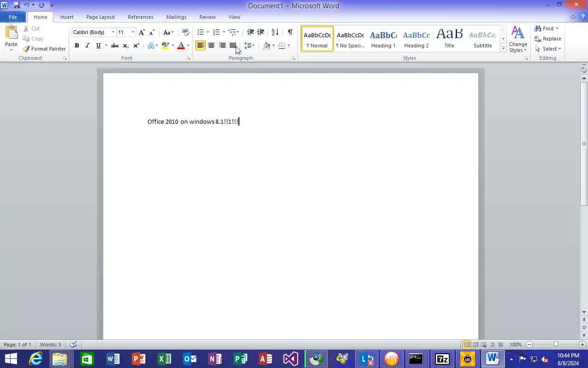Image resolution: width=588 pixels, height=368 pixels.
Task: Click the Copy button in Clipboard group
Action: [33, 39]
